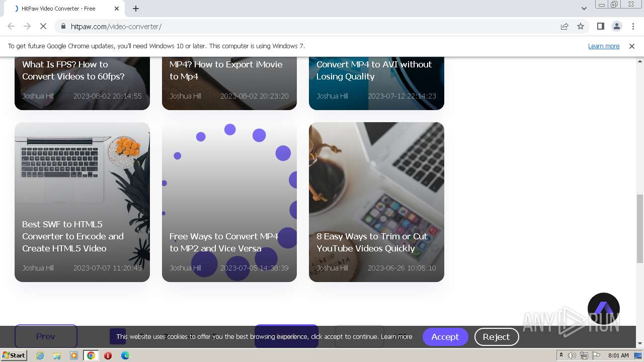The height and width of the screenshot is (362, 644).
Task: Open the Windows Start menu
Action: pyautogui.click(x=14, y=355)
